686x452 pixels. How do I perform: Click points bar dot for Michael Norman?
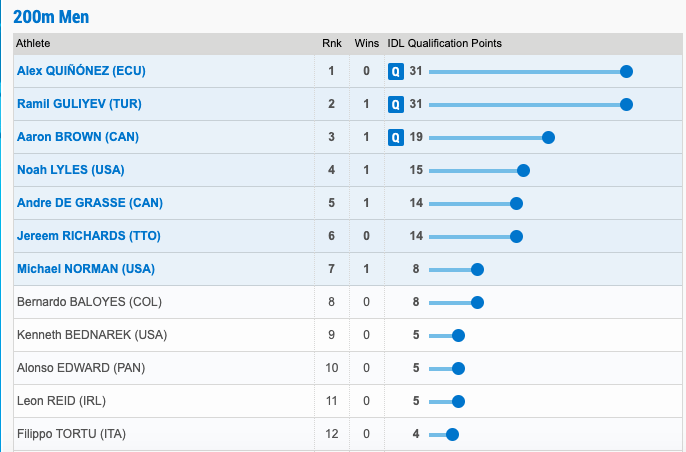(x=477, y=269)
